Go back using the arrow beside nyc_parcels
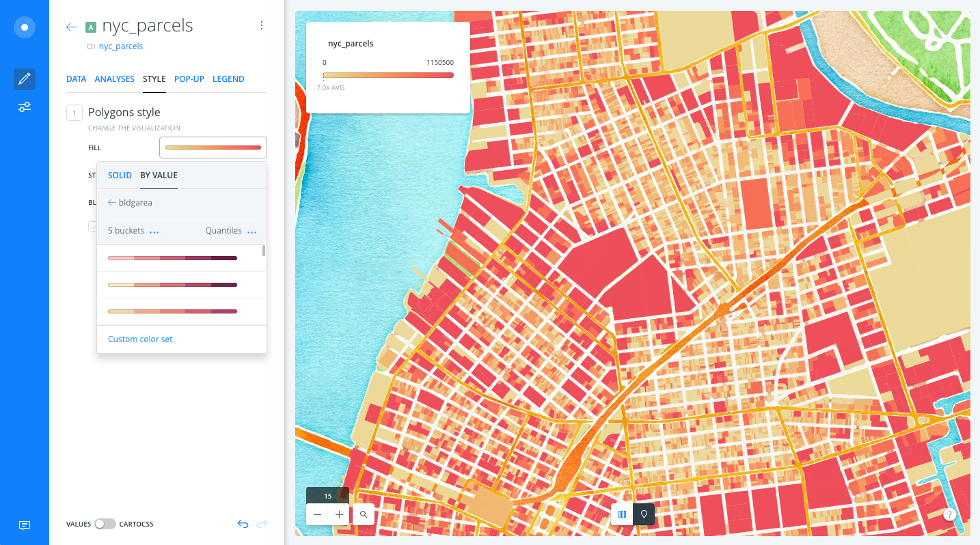 [72, 27]
